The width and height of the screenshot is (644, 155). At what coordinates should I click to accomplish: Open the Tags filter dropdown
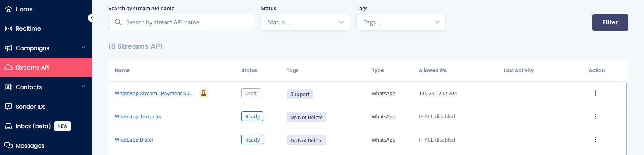coord(401,22)
